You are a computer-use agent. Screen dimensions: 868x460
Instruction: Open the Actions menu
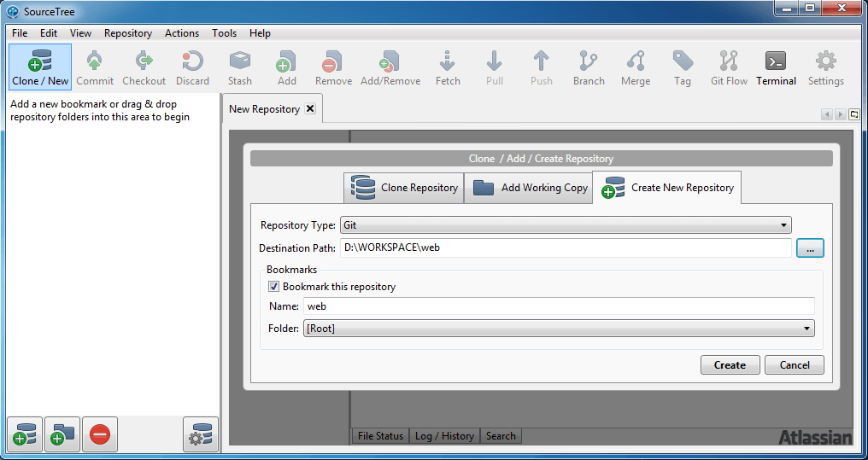(x=182, y=33)
